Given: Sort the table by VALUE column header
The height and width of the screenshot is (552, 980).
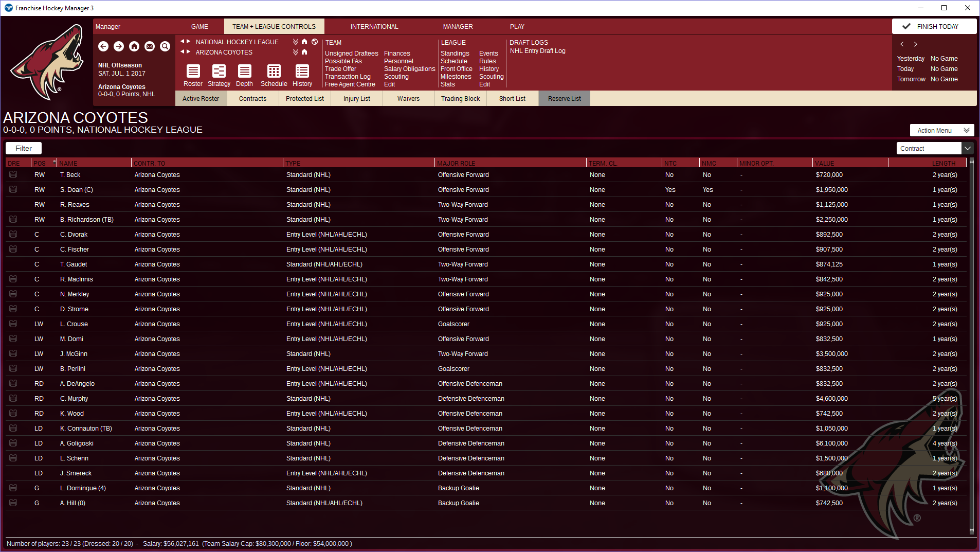Looking at the screenshot, I should 850,163.
